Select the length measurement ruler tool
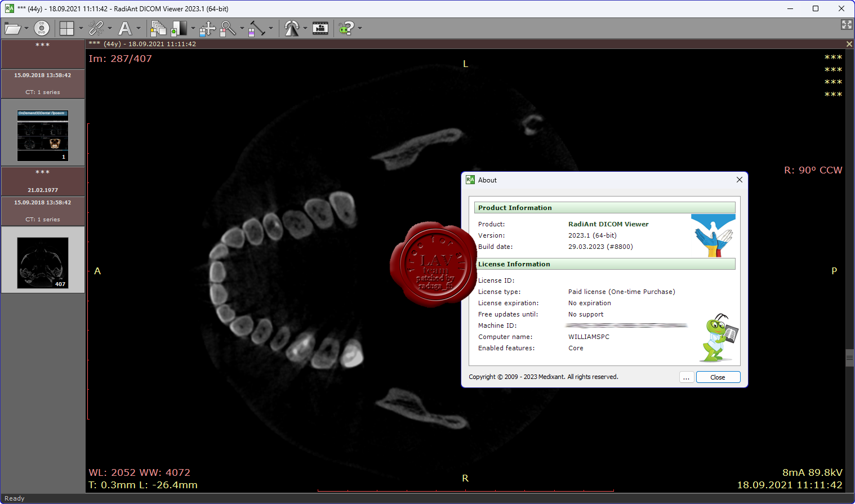The image size is (855, 504). 257,28
